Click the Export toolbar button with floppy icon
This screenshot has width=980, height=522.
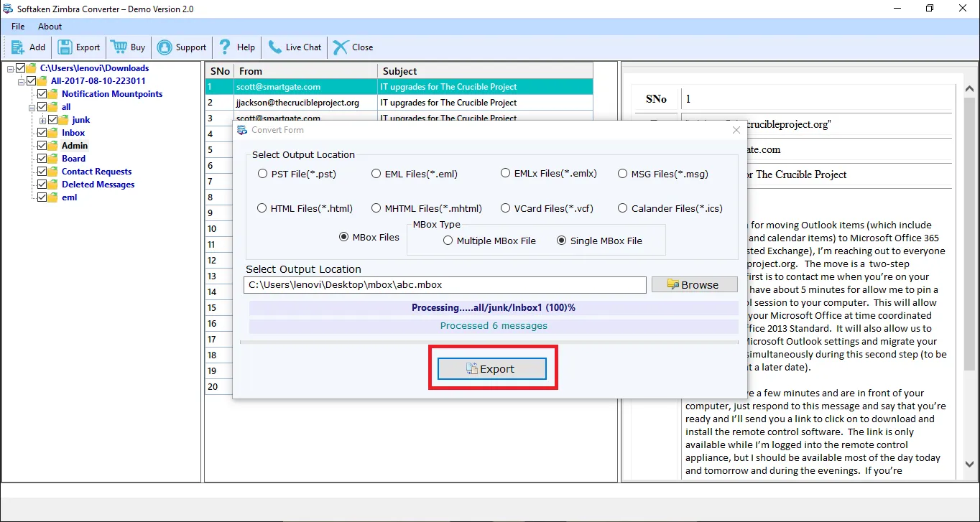pos(79,47)
